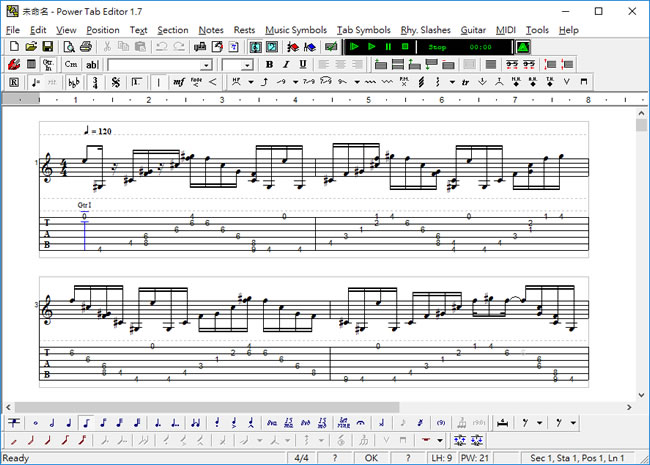Toggle Bold text formatting

tap(270, 65)
